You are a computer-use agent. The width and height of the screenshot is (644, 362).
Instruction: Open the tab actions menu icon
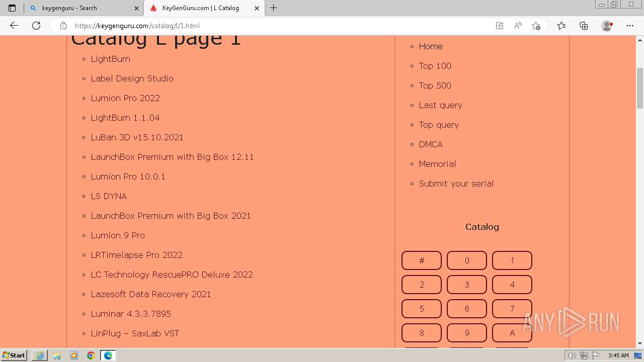point(12,8)
